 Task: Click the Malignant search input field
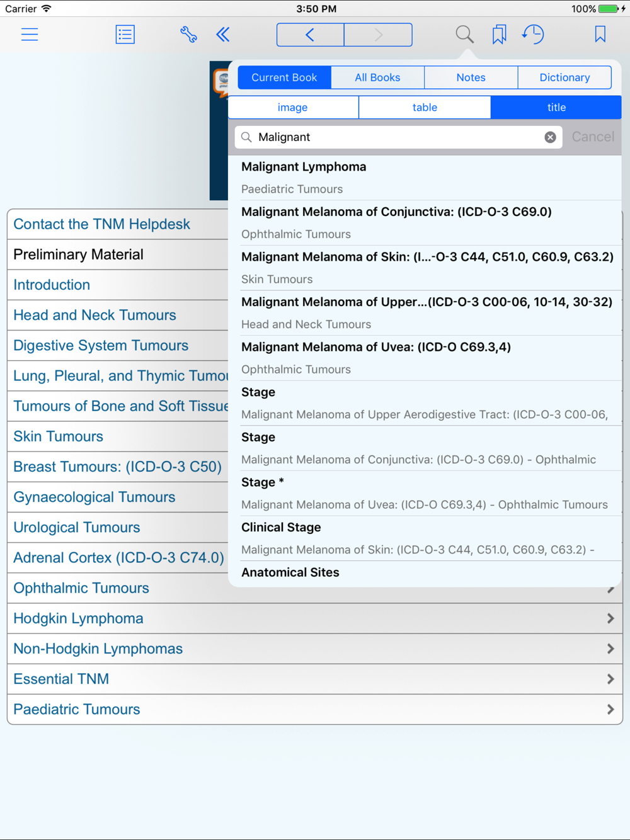click(x=398, y=137)
